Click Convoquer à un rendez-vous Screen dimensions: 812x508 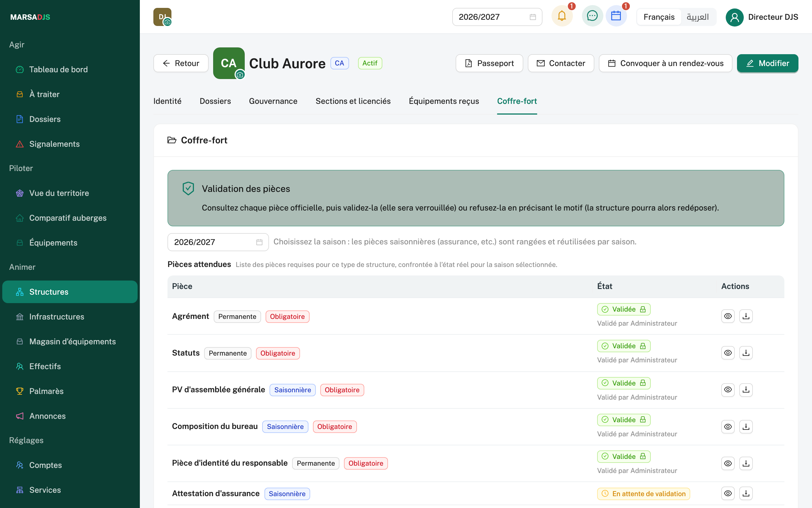click(665, 63)
